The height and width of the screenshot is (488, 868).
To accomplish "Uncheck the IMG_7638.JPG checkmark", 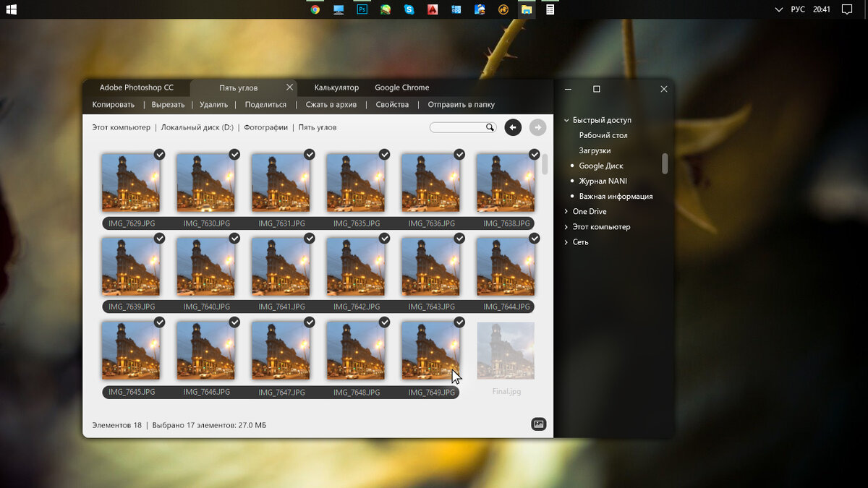I will pyautogui.click(x=535, y=154).
